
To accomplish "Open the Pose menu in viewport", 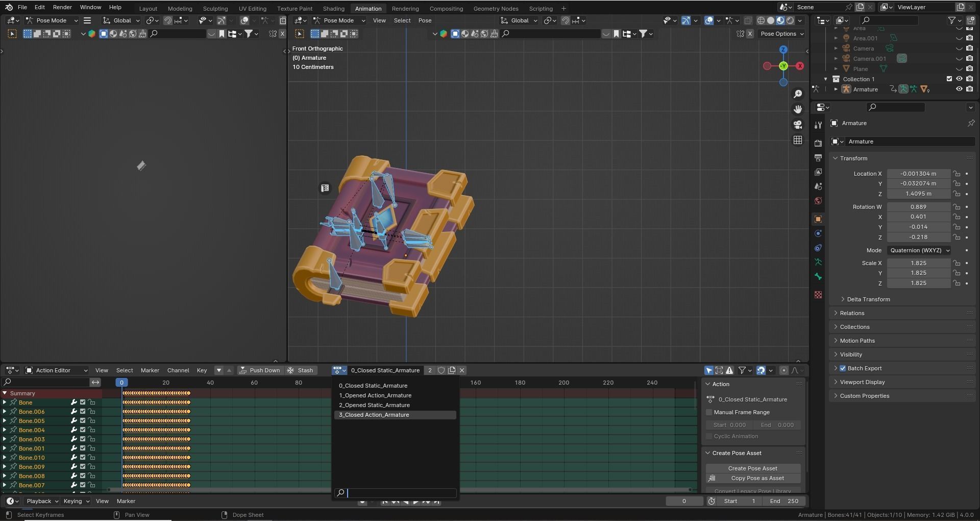I will pyautogui.click(x=425, y=20).
